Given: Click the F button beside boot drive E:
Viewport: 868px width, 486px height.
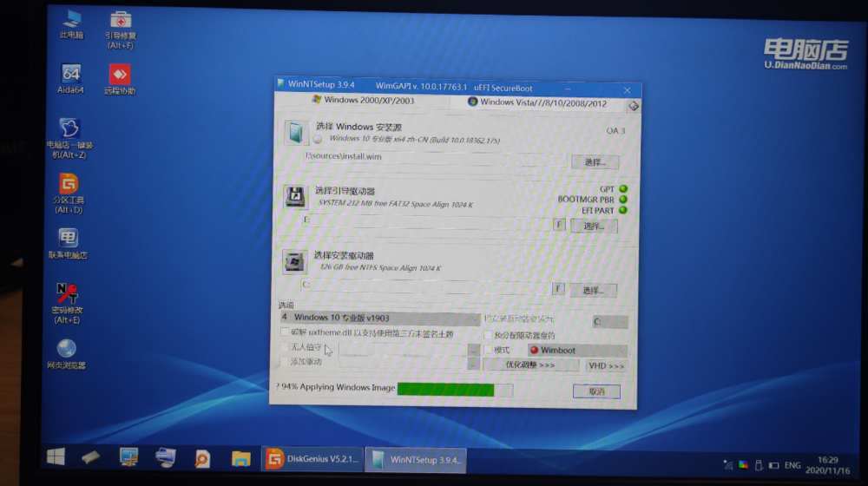Looking at the screenshot, I should coord(559,225).
